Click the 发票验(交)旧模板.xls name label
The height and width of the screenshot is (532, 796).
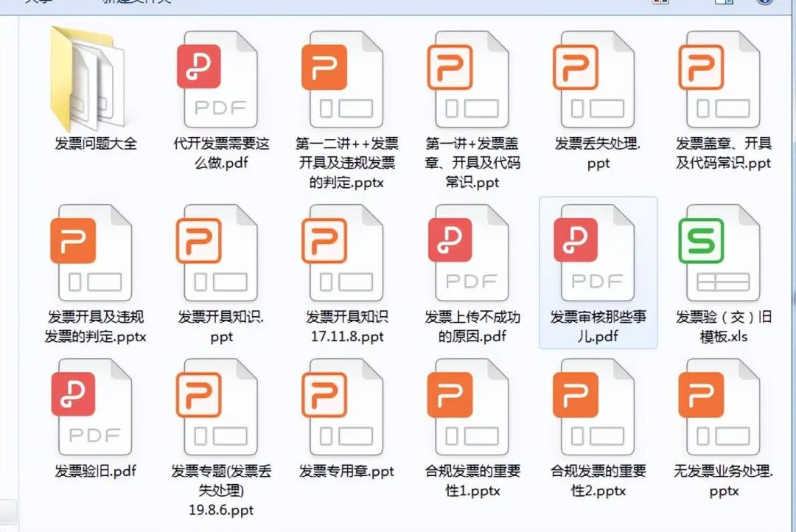(x=724, y=327)
